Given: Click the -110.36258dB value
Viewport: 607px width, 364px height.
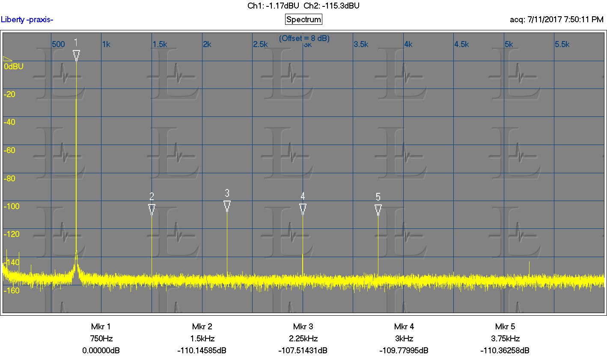Looking at the screenshot, I should click(x=505, y=350).
